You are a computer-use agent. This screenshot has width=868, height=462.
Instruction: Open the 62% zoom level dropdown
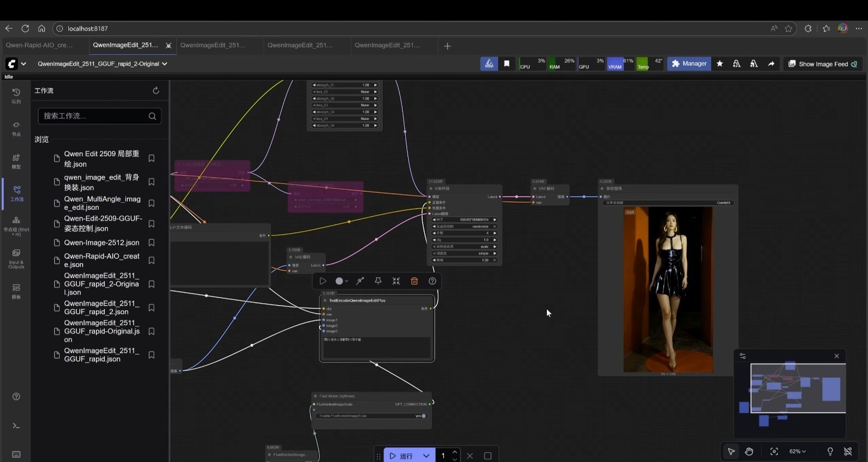pyautogui.click(x=797, y=451)
